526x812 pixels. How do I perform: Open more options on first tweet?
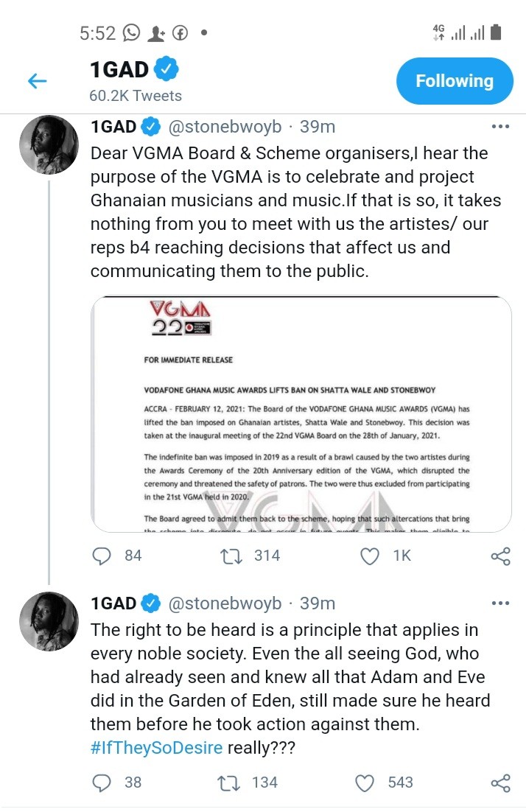point(500,127)
